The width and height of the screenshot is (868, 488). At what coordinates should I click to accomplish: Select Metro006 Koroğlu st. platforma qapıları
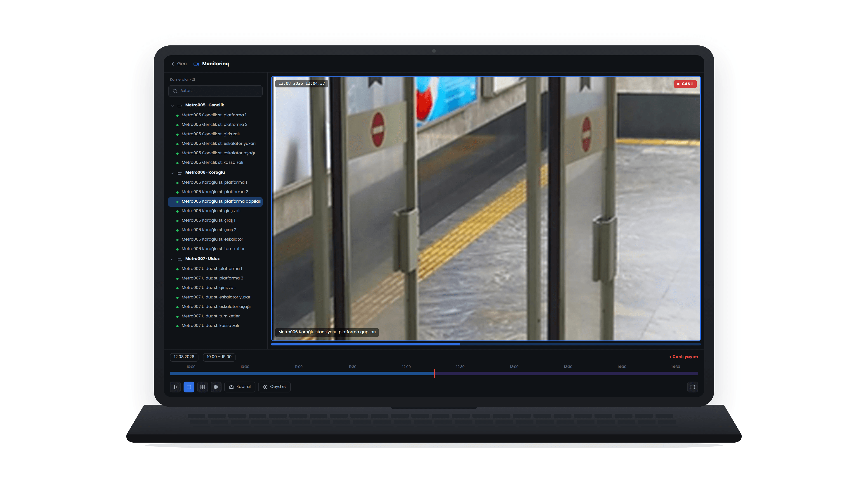tap(215, 201)
